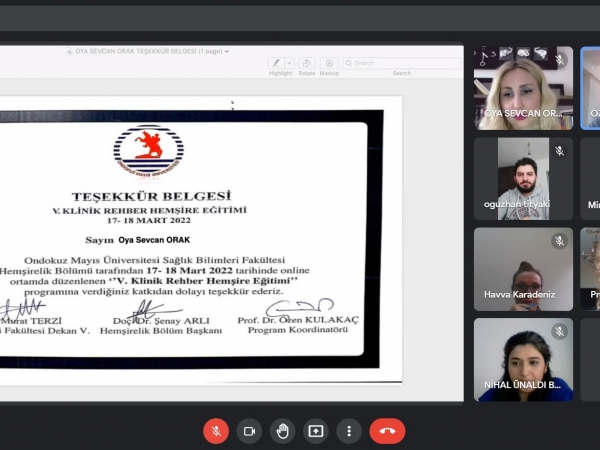600x450 pixels.
Task: Click muted mic icon on Oya Sevcan tile
Action: click(559, 60)
